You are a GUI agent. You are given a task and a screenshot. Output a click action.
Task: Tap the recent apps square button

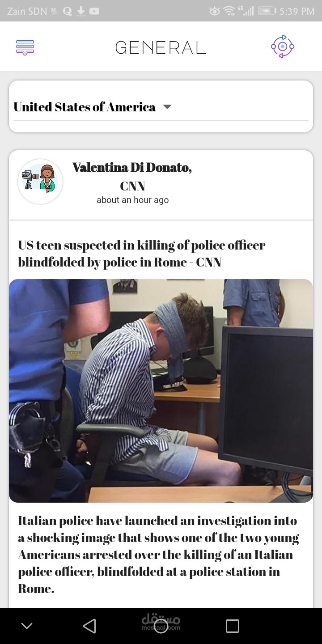click(233, 626)
